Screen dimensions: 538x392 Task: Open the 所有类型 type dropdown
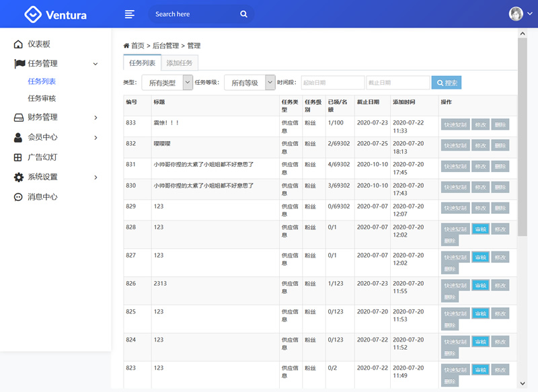(x=167, y=83)
